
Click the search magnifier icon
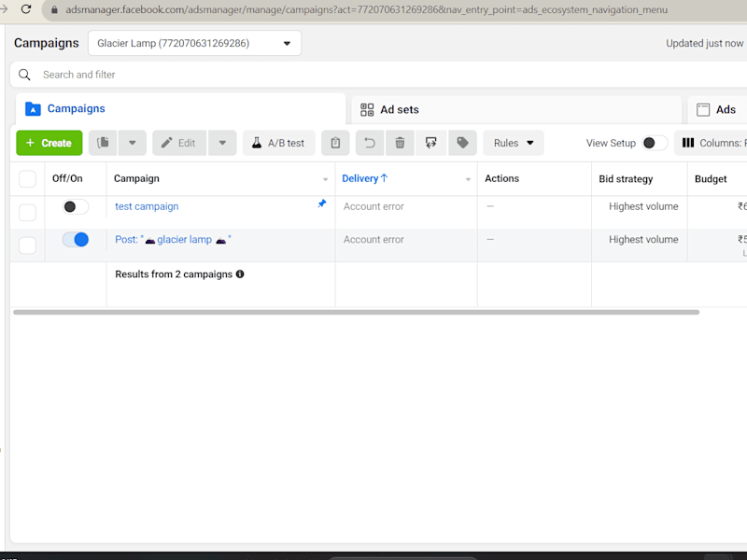(x=24, y=75)
